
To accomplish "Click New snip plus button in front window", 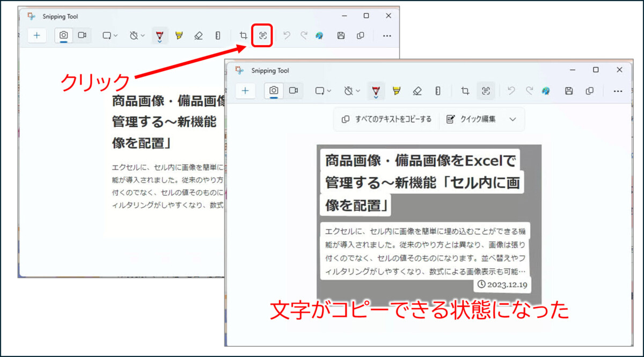I will 245,91.
